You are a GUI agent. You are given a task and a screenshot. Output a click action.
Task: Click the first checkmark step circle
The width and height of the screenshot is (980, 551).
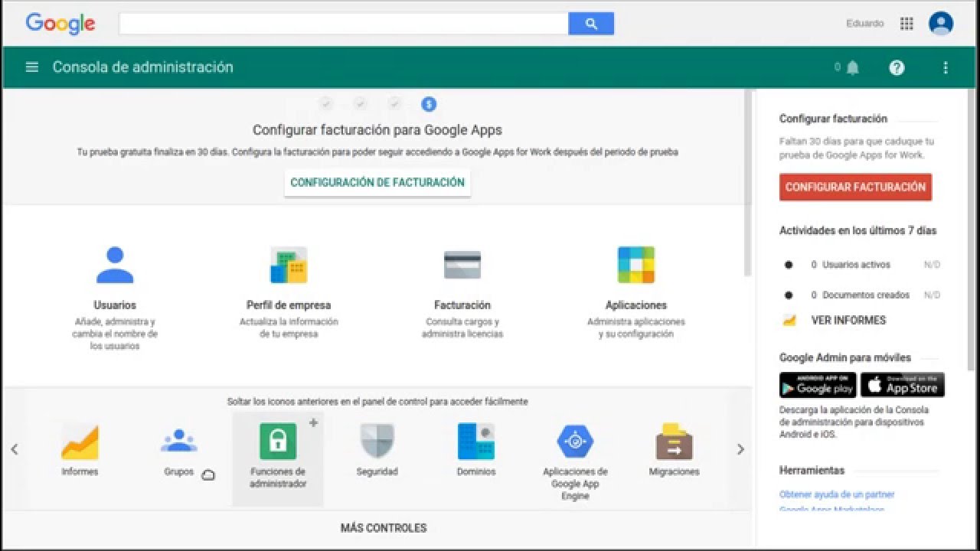[326, 104]
